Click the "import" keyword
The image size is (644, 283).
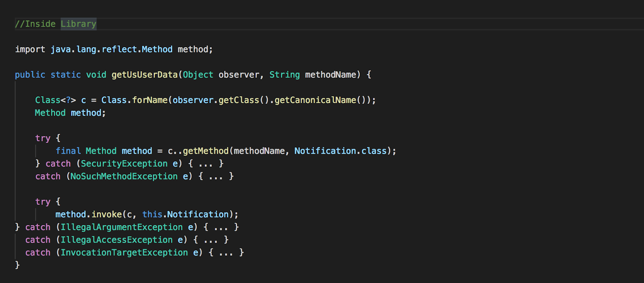click(30, 49)
